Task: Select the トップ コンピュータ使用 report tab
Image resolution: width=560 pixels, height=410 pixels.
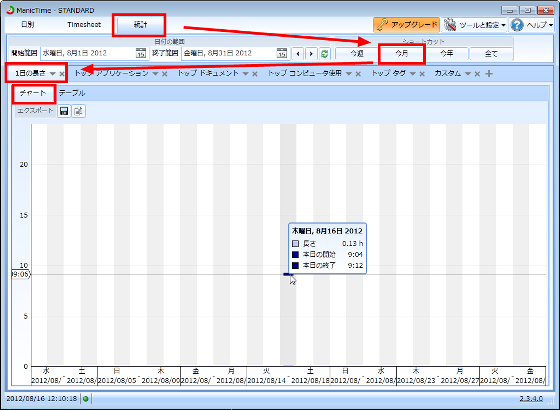Action: click(x=305, y=73)
